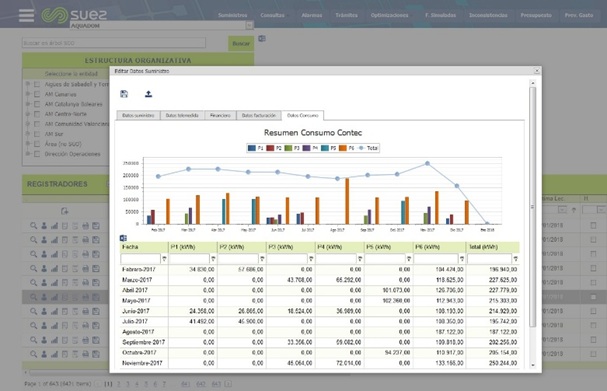Click the Fecha column filter input
The image size is (607, 391).
pos(141,259)
